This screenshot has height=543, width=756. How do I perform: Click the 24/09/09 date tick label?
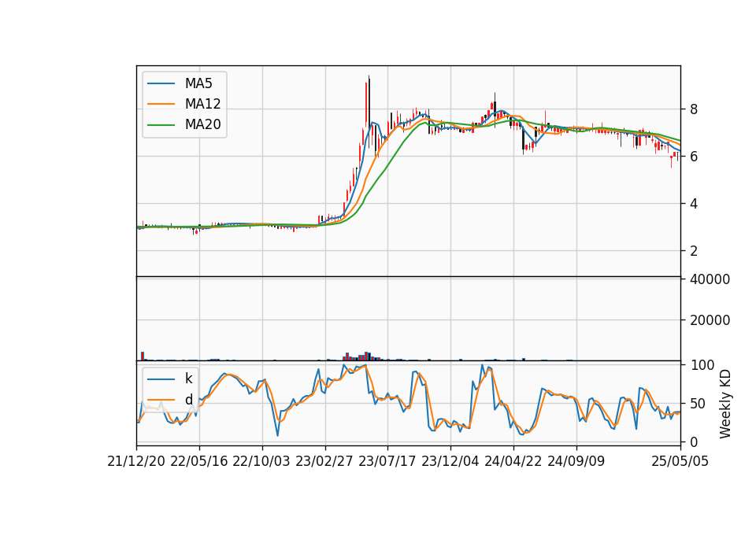click(x=576, y=461)
